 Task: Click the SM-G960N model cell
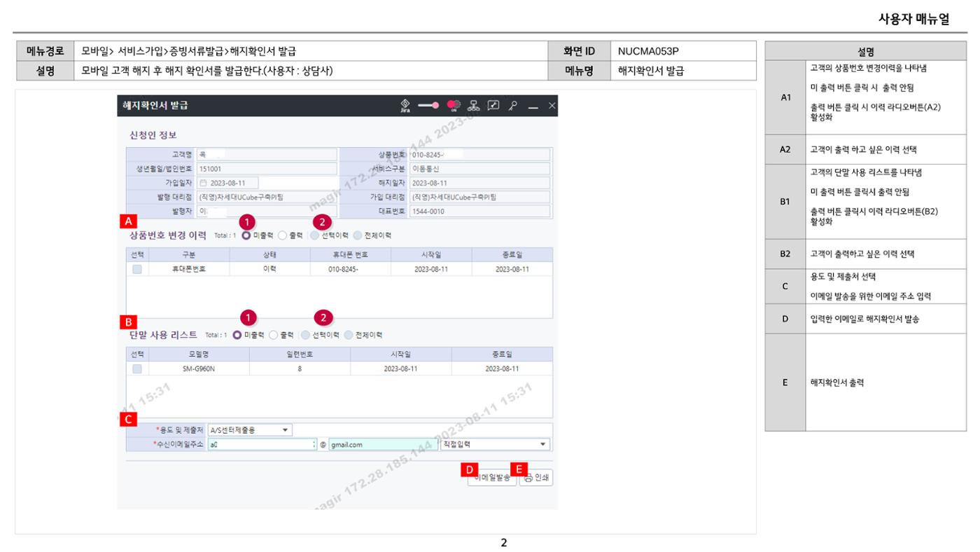point(199,368)
